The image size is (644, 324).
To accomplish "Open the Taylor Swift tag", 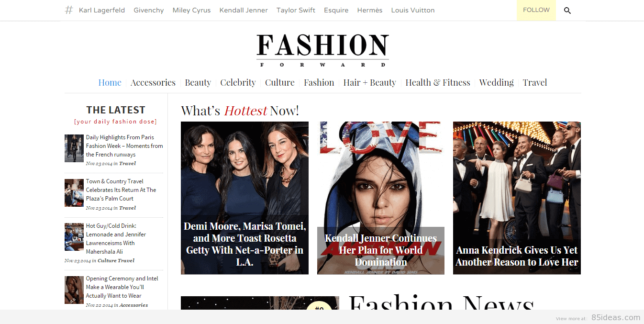I will [296, 10].
